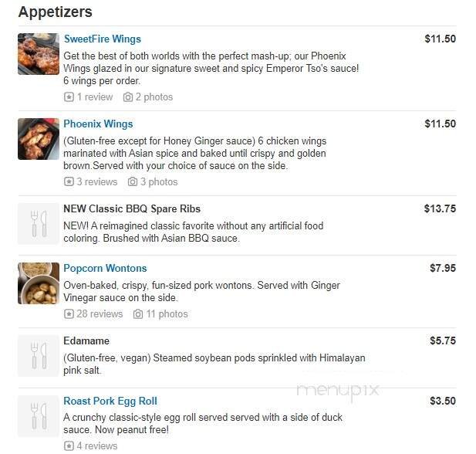View the Phoenix Wings photo thumbnail
476x454 pixels.
tap(39, 139)
